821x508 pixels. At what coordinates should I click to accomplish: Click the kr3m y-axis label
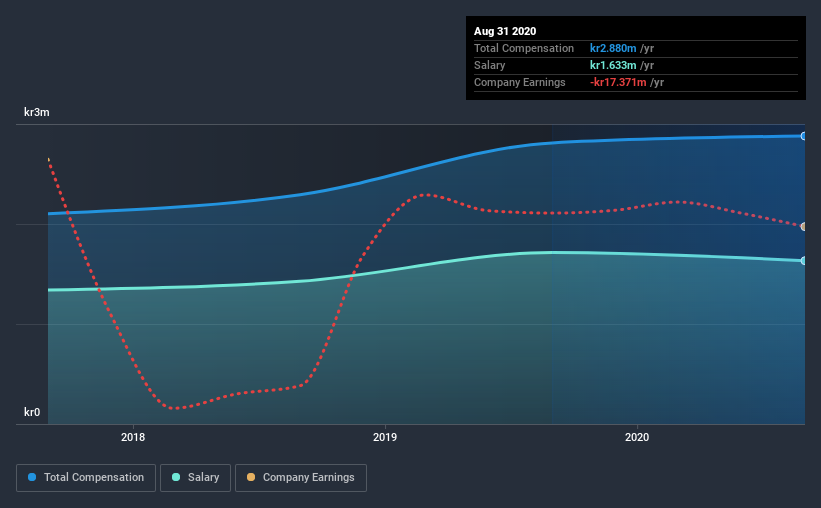pos(37,112)
